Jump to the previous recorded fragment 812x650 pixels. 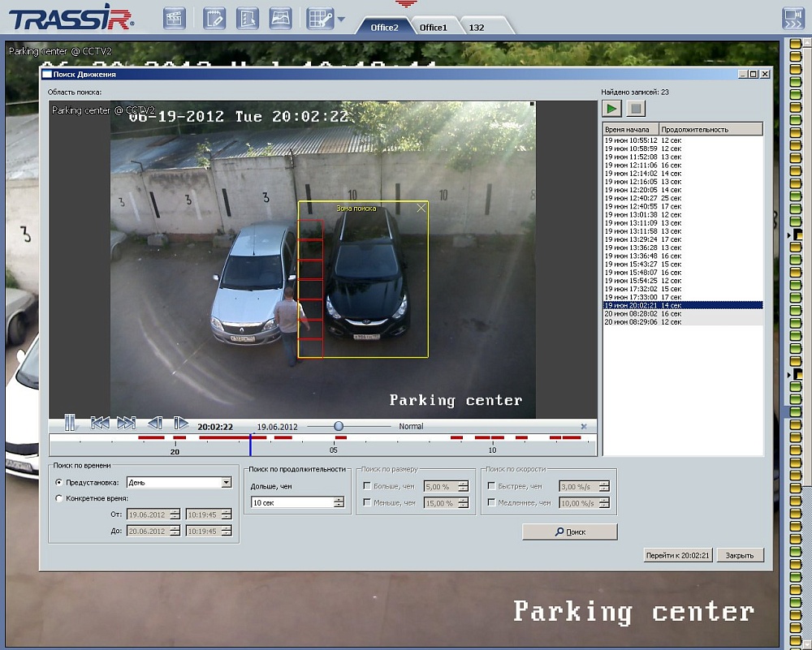[x=100, y=423]
